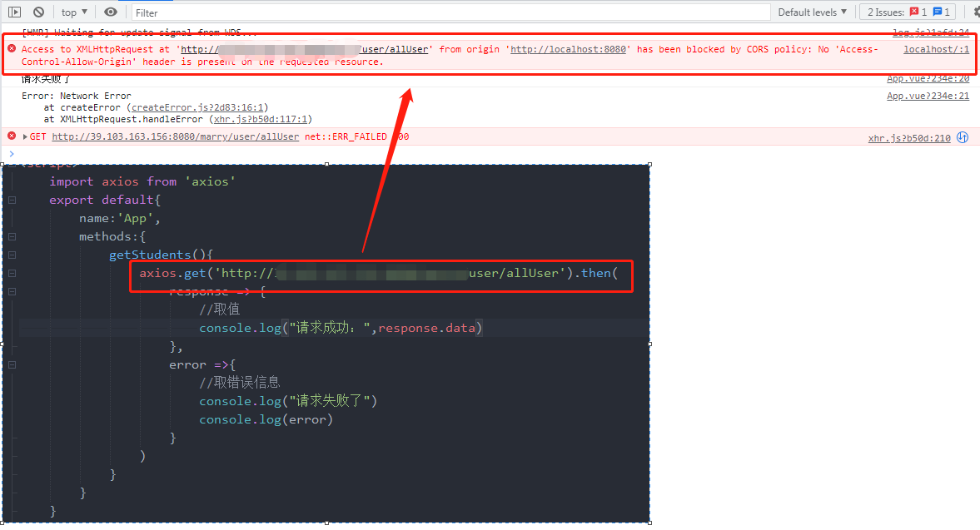This screenshot has width=980, height=530.
Task: Click the import axios code line
Action: click(x=142, y=181)
